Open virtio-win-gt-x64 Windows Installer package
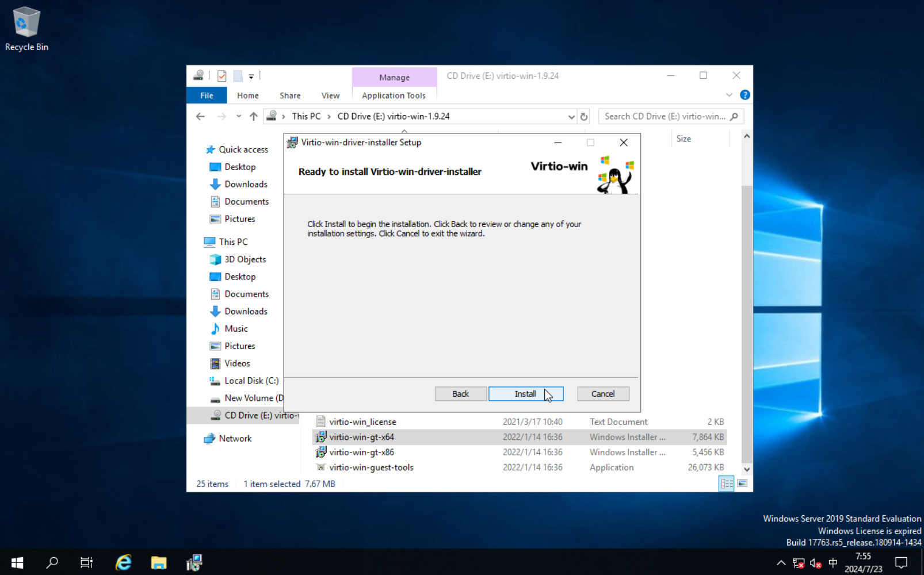This screenshot has height=575, width=924. pyautogui.click(x=361, y=437)
